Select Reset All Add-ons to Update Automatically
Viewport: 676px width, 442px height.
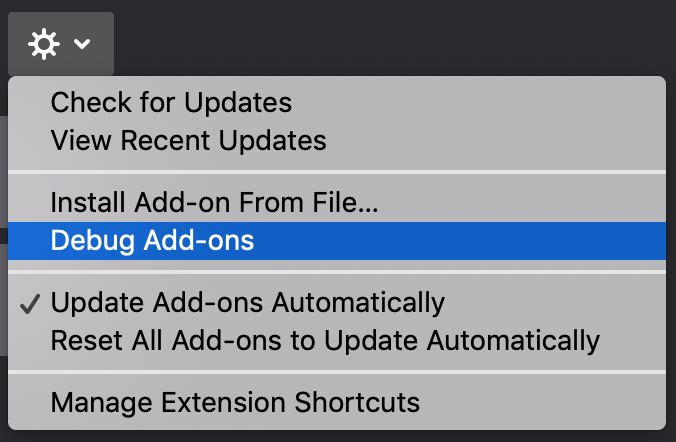point(337,341)
